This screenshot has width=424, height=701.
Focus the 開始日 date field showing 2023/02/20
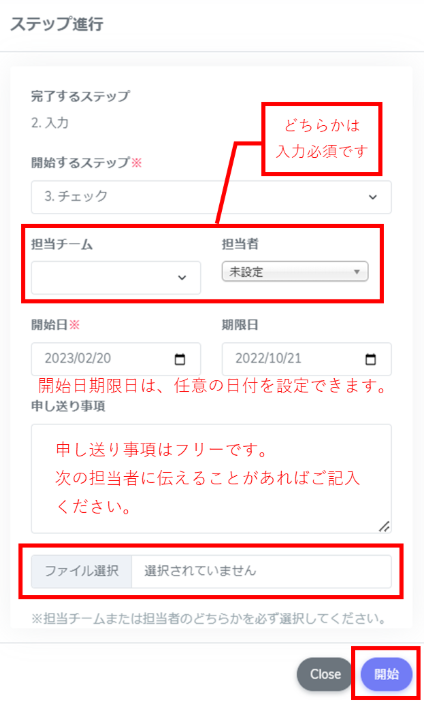pos(116,359)
